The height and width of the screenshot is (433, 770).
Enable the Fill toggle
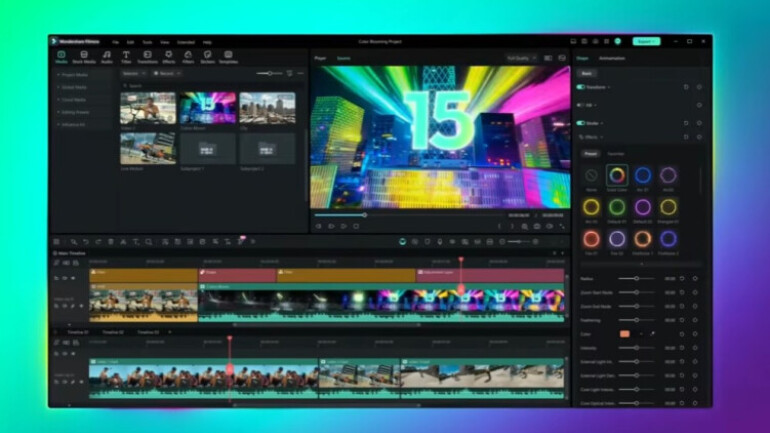click(x=581, y=105)
